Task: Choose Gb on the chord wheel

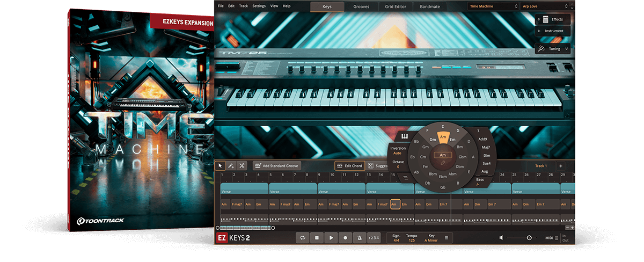Action: 443,187
